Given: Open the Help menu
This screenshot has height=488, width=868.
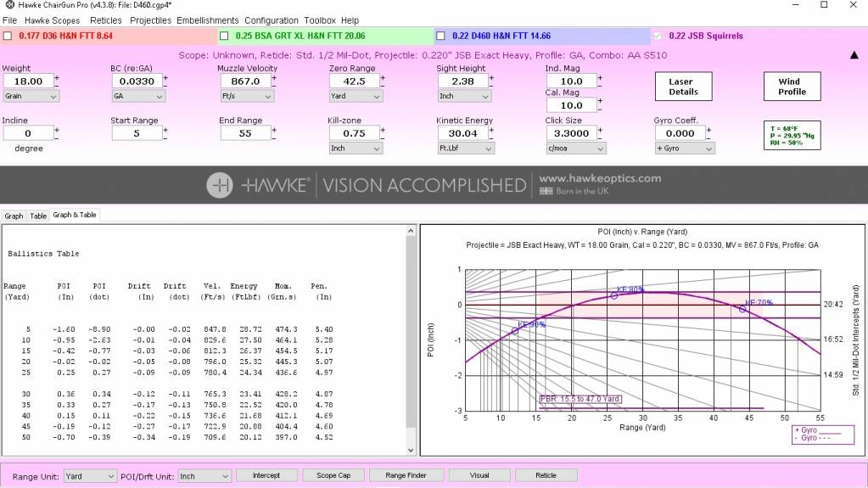Looking at the screenshot, I should pyautogui.click(x=350, y=20).
